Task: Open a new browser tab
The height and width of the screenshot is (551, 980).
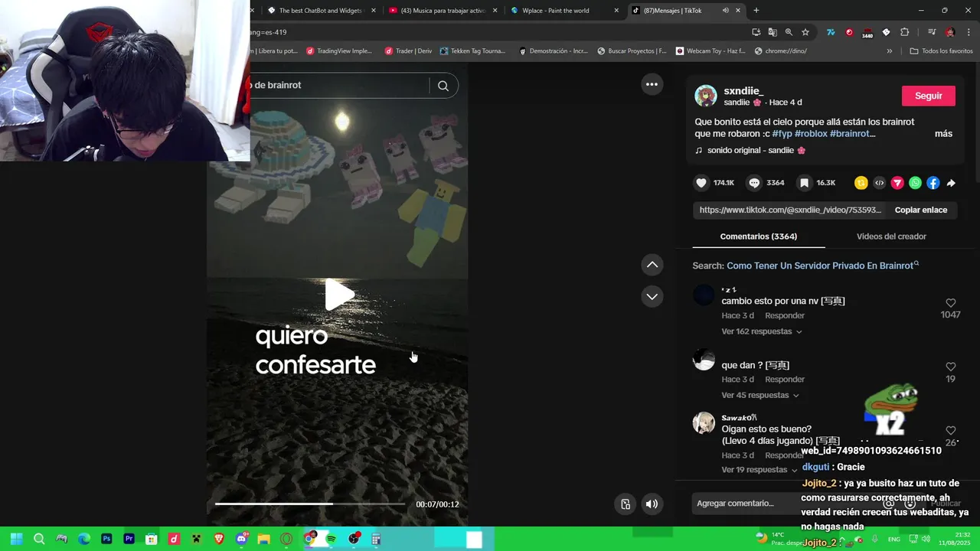Action: click(x=756, y=10)
